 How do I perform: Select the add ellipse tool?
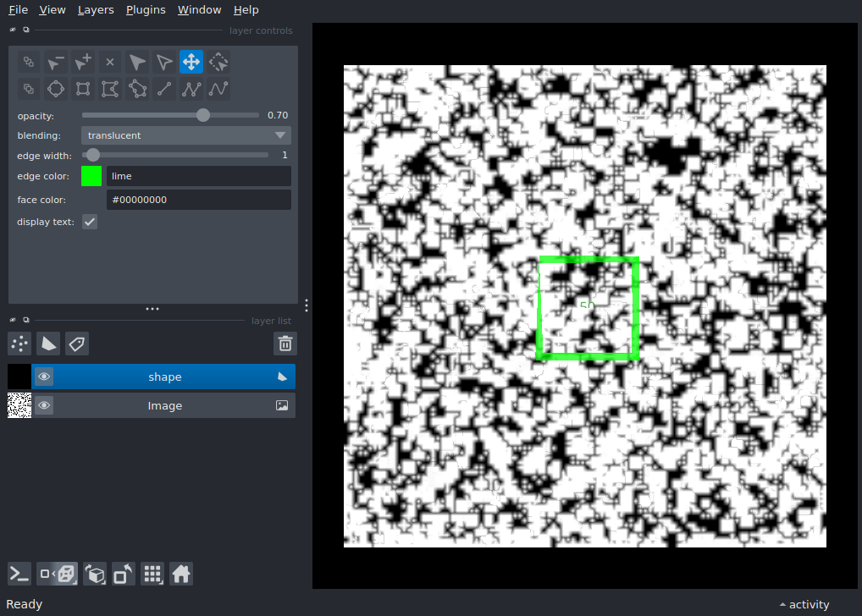coord(56,89)
